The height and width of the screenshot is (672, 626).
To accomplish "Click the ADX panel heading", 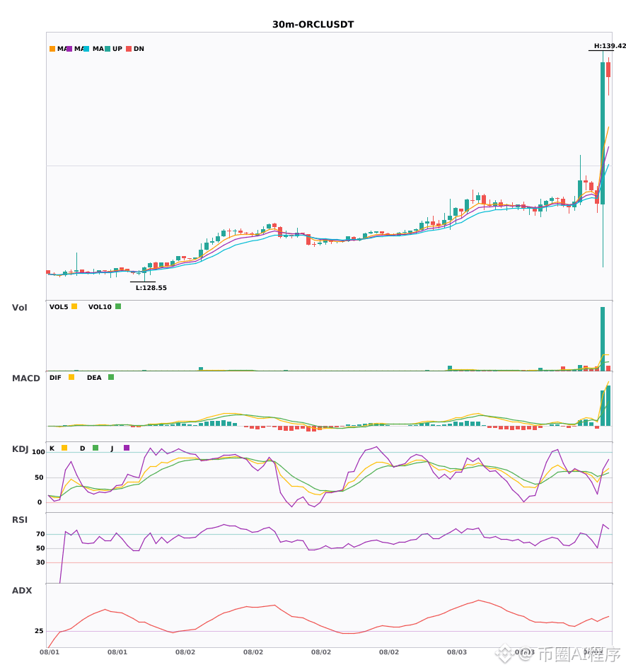I will (x=22, y=591).
